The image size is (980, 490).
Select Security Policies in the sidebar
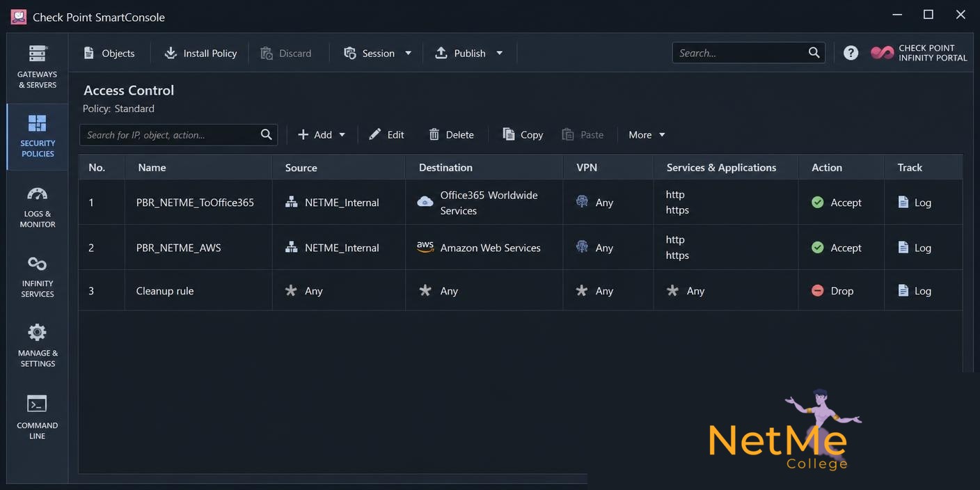click(x=38, y=136)
